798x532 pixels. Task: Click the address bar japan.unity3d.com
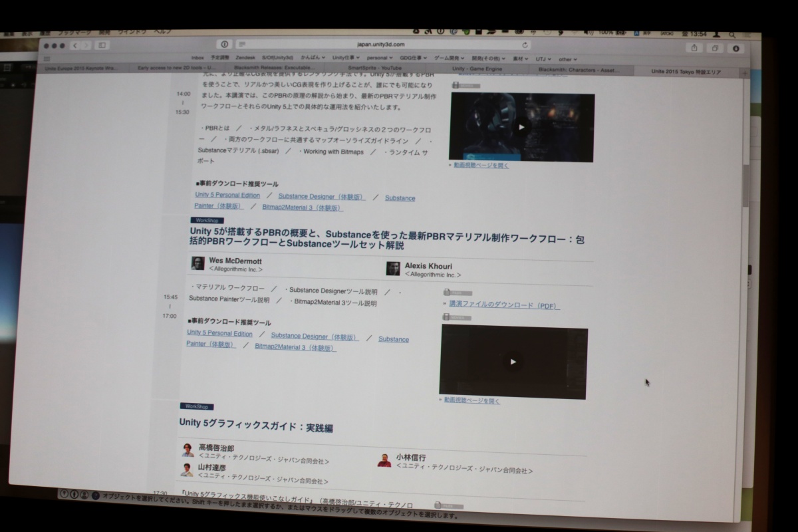[382, 45]
